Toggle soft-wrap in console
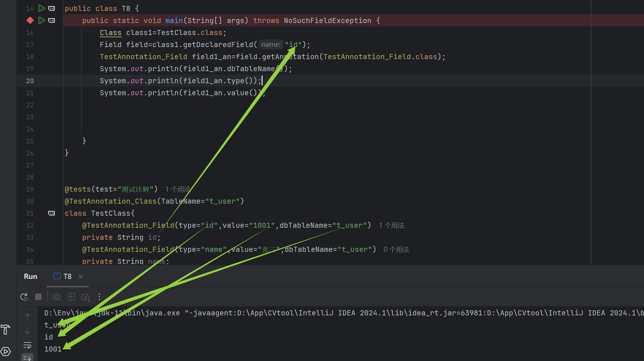The height and width of the screenshot is (361, 644). point(27,345)
